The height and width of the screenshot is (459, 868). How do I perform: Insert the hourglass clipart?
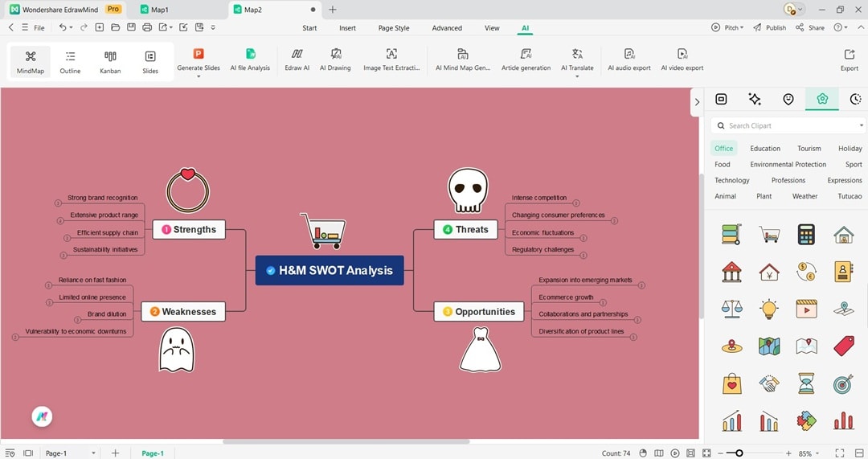[x=806, y=383]
